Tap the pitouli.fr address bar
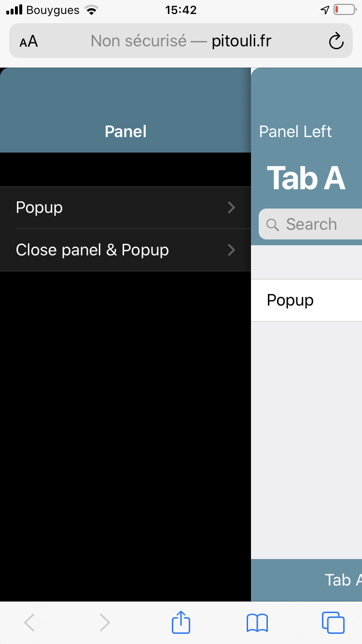This screenshot has width=362, height=644. click(x=181, y=41)
